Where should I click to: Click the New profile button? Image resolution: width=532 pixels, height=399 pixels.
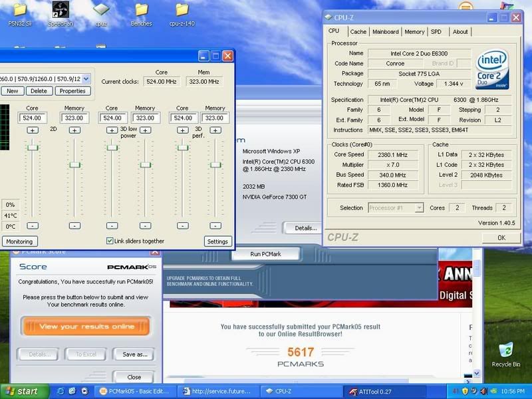(12, 91)
